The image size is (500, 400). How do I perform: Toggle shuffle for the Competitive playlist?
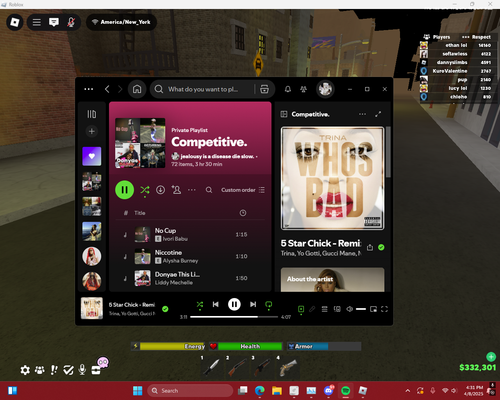(x=145, y=190)
